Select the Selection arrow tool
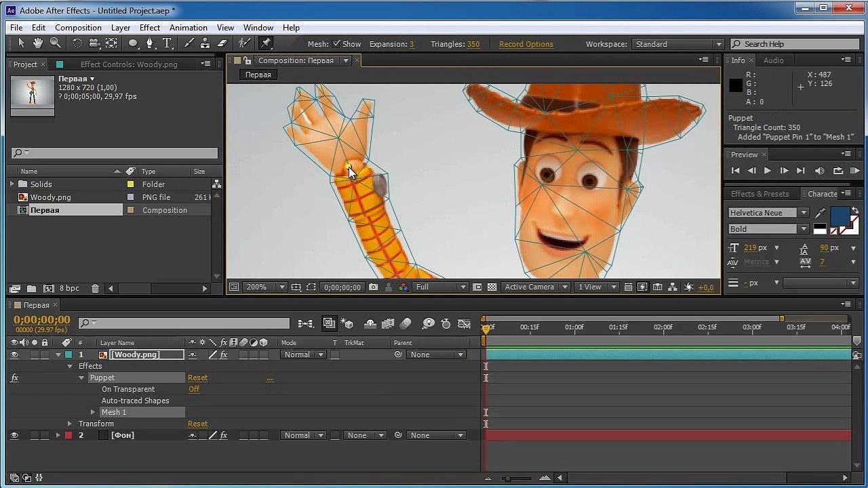Screen dimensions: 868x488 click(x=21, y=43)
